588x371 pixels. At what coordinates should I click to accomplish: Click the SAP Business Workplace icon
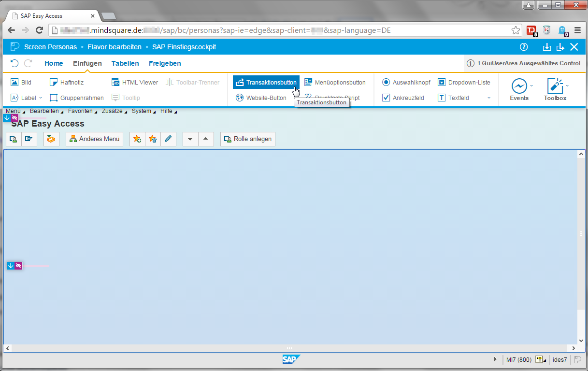coord(51,139)
